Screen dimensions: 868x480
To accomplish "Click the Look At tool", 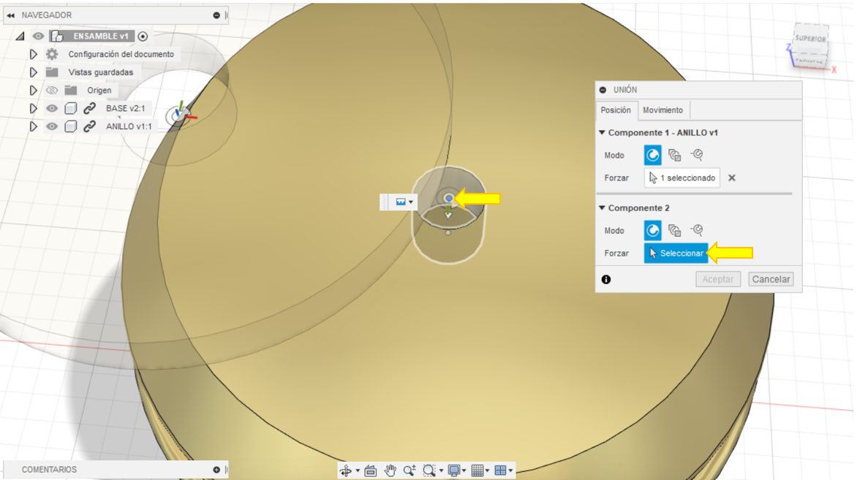I will (x=370, y=471).
